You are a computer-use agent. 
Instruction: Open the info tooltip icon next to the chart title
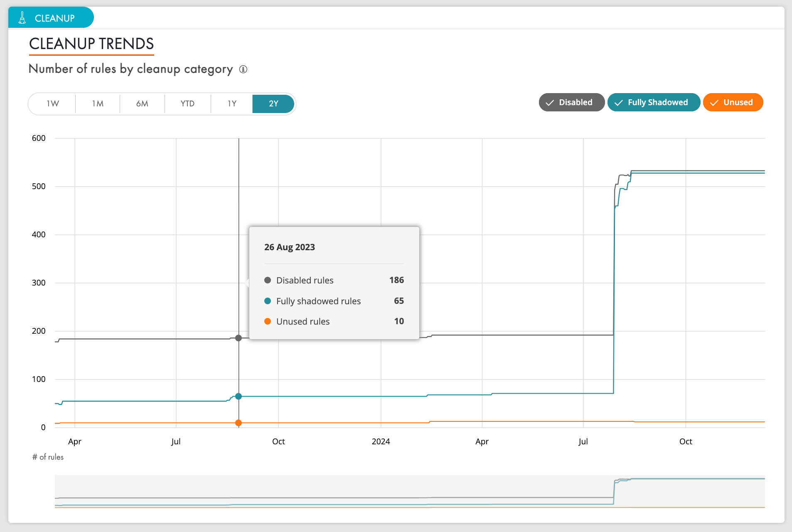coord(243,69)
